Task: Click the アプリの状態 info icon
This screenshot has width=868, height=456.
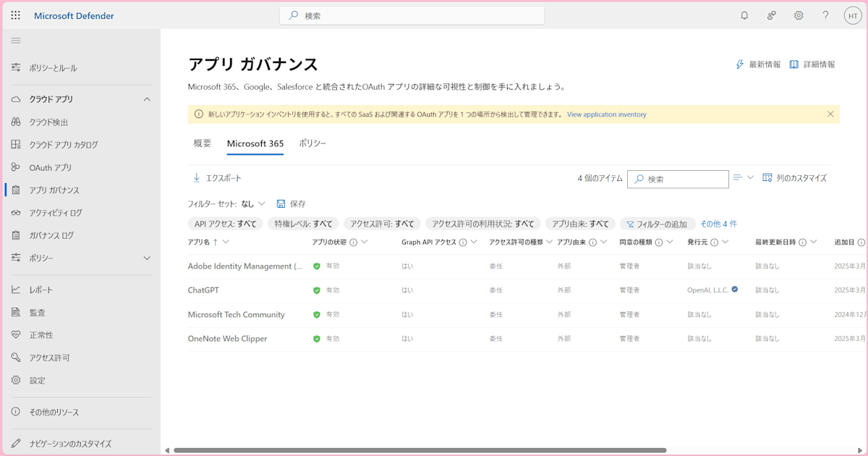Action: click(x=353, y=242)
